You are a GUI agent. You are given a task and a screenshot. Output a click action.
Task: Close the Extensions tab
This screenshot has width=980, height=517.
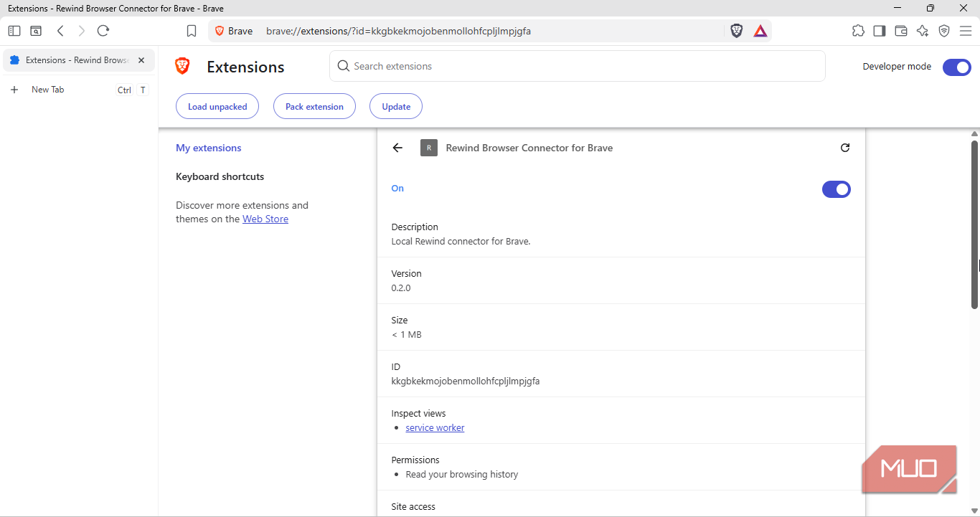click(x=141, y=60)
